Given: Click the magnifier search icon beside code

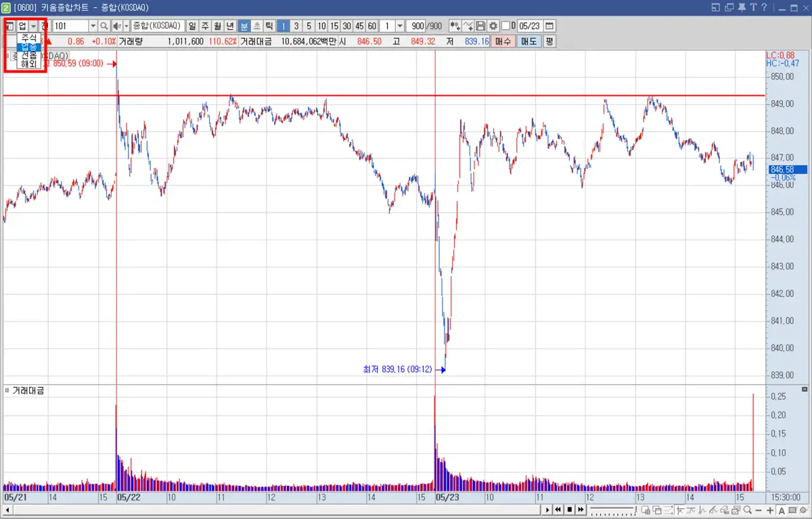Looking at the screenshot, I should (104, 26).
